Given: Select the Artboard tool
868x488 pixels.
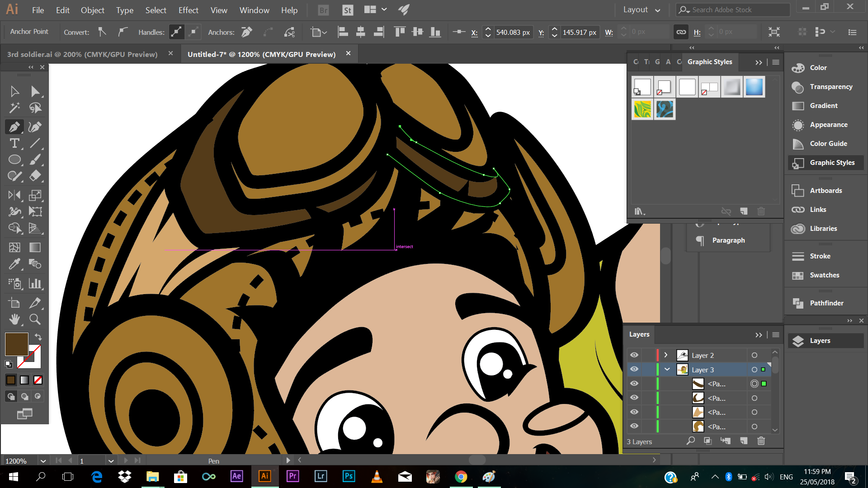Looking at the screenshot, I should click(x=14, y=303).
